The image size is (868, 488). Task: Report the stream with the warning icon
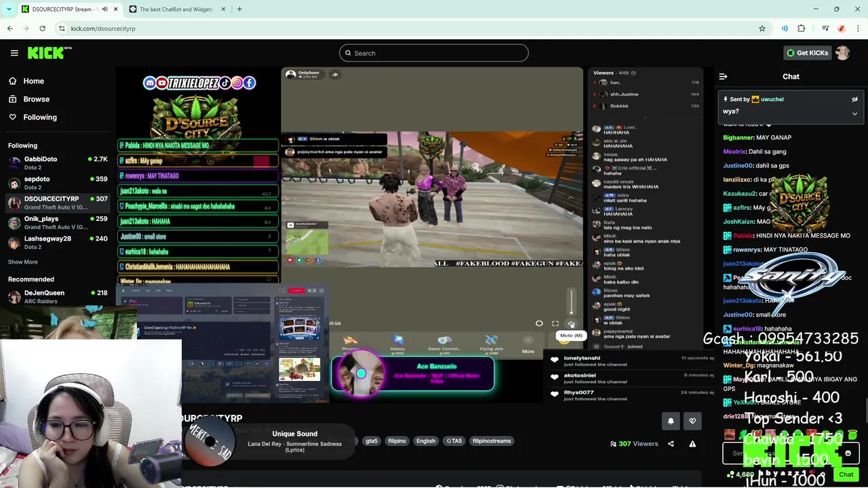pyautogui.click(x=692, y=444)
